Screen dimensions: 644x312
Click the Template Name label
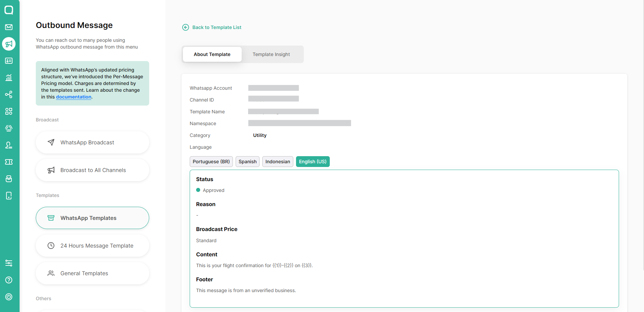pos(207,112)
